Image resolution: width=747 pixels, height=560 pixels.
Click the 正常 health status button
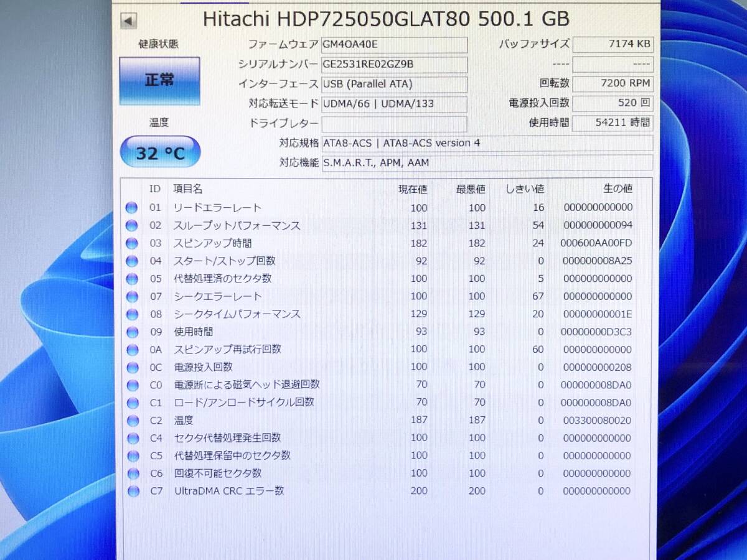tap(159, 81)
